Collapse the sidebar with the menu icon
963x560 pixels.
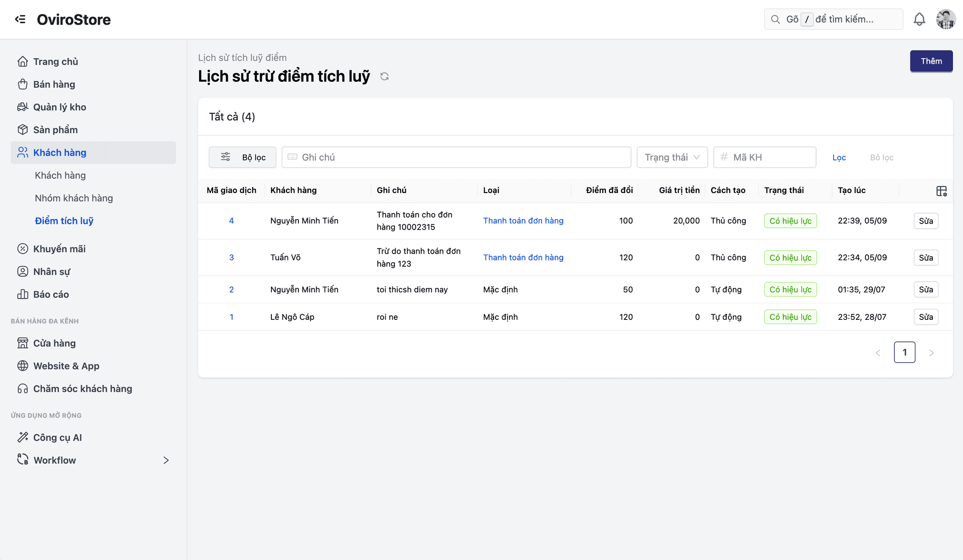click(20, 19)
